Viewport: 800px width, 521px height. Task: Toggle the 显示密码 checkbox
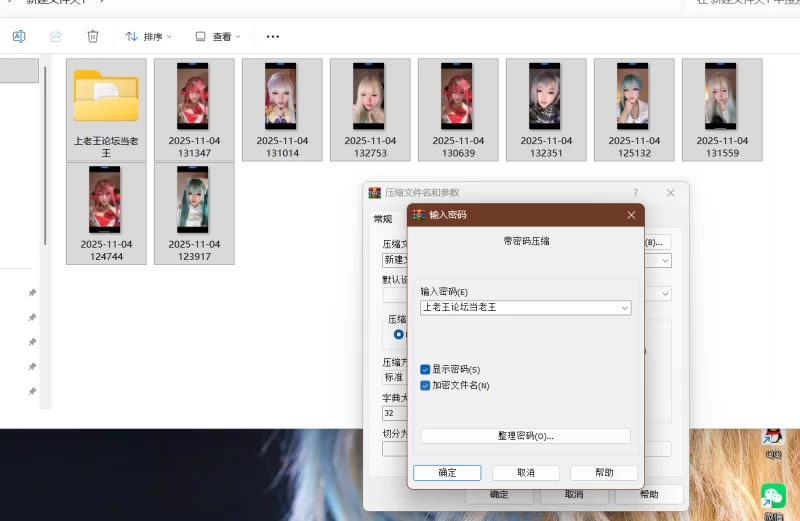point(425,369)
